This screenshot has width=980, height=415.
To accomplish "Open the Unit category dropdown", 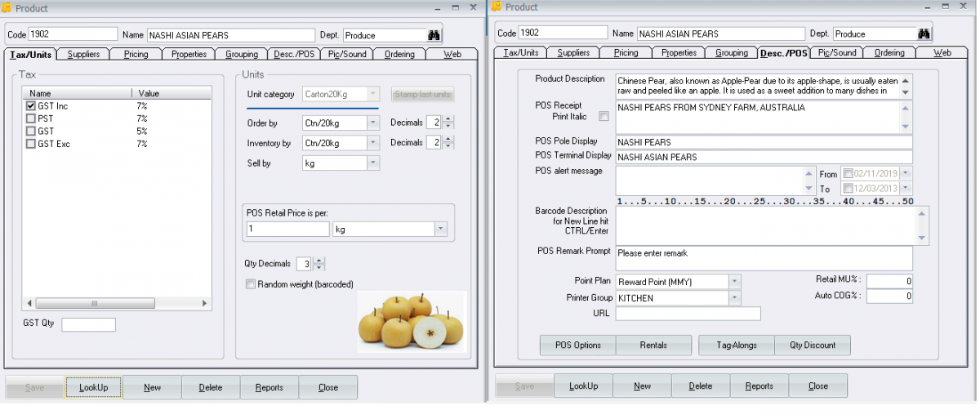I will pyautogui.click(x=372, y=94).
